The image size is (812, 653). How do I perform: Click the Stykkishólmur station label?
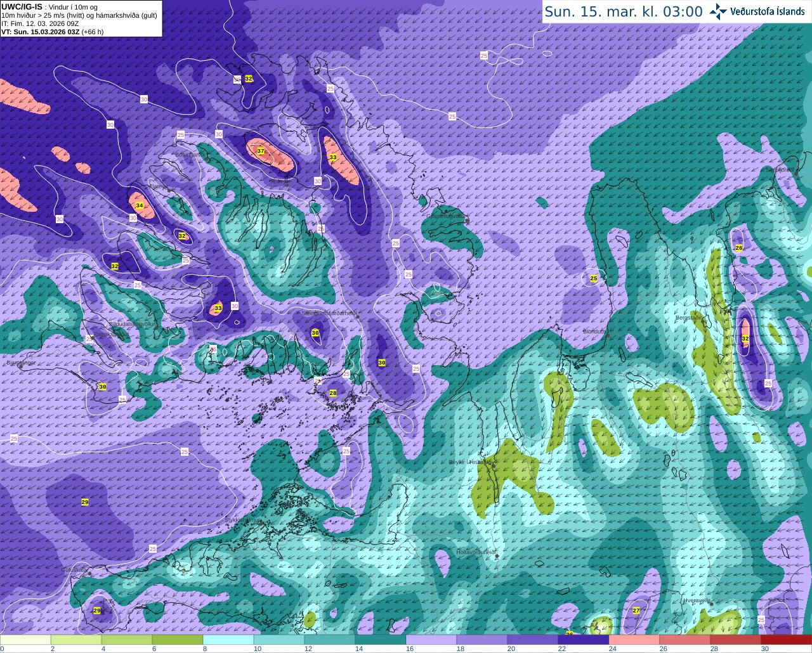243,520
